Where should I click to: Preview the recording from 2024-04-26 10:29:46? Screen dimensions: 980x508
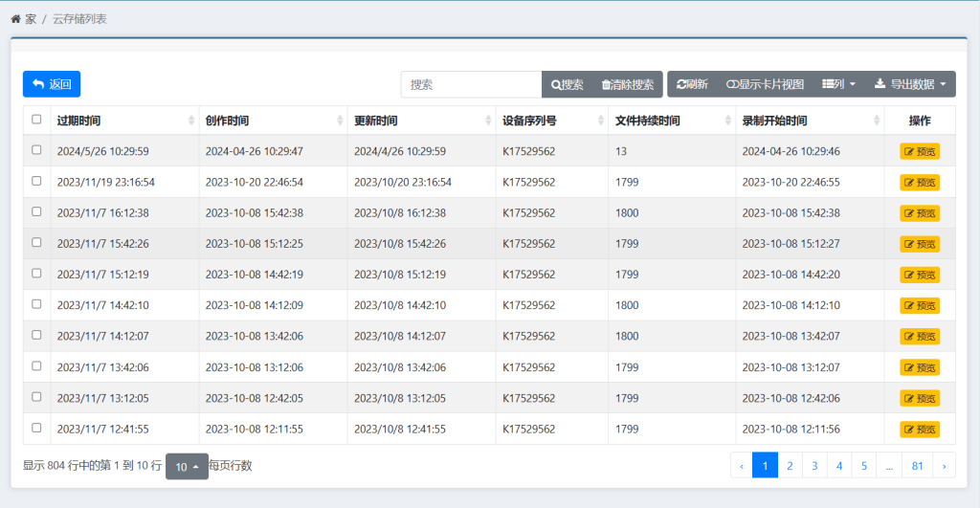point(920,151)
